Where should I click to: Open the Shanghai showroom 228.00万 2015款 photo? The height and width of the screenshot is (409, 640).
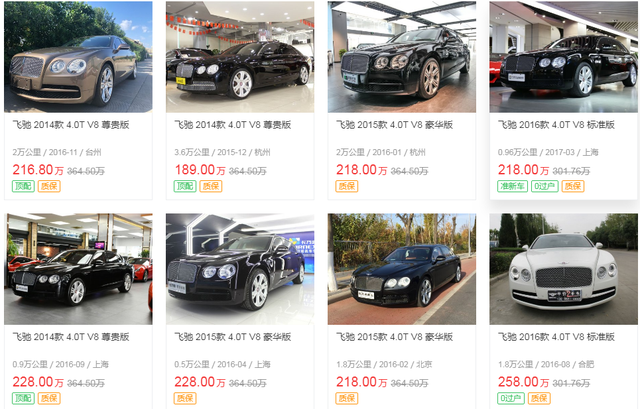tap(240, 269)
